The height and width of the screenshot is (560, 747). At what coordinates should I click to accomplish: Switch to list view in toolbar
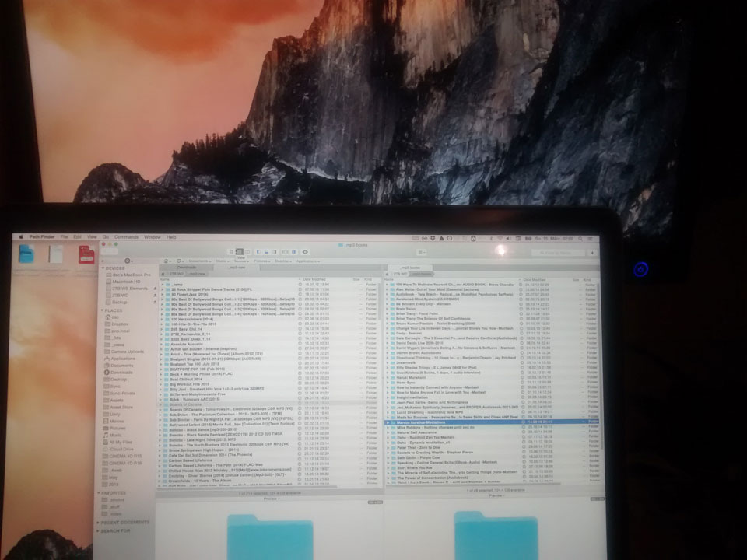click(x=239, y=251)
